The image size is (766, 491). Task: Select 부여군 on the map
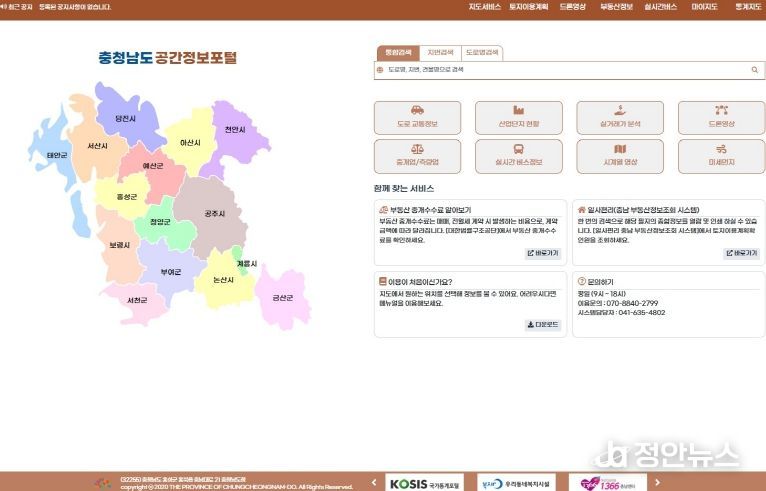tap(170, 272)
